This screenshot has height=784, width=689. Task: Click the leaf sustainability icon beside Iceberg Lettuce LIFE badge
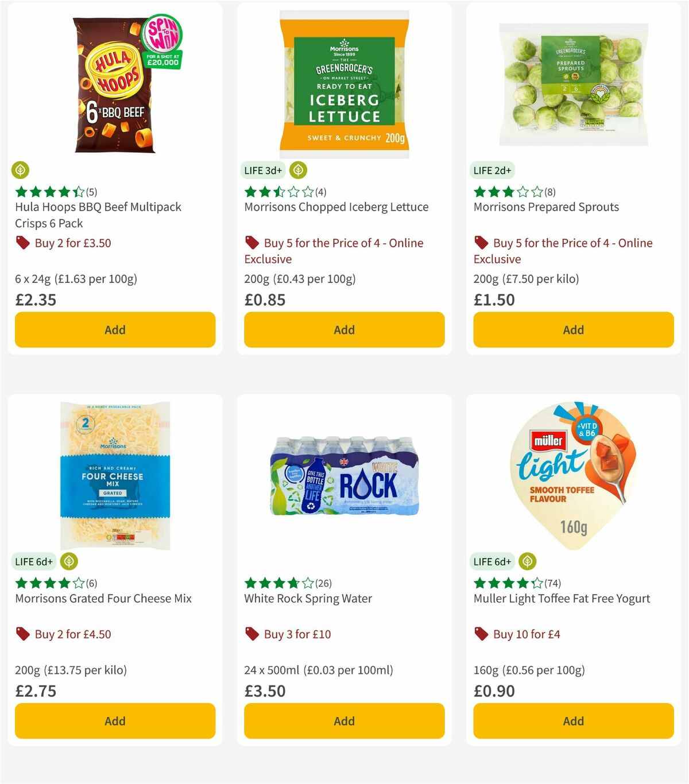point(299,170)
